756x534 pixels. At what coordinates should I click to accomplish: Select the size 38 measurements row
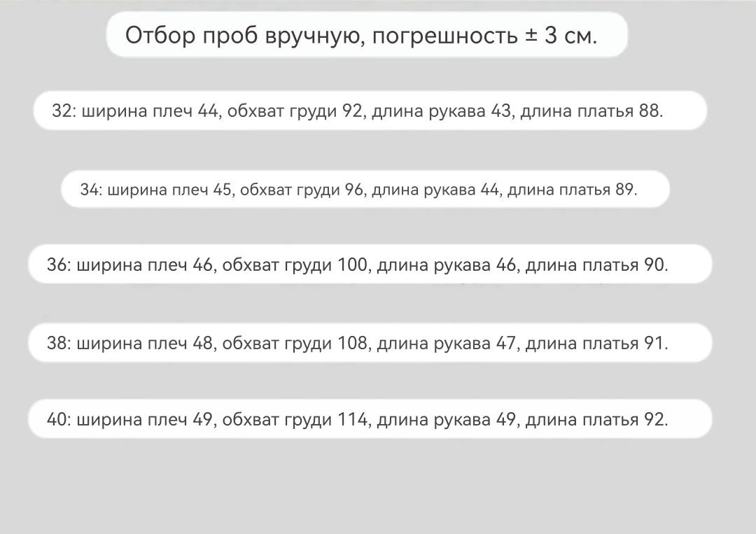(370, 343)
